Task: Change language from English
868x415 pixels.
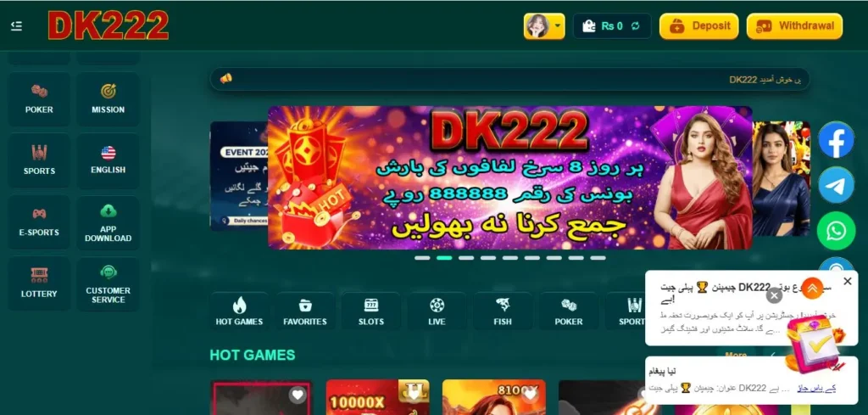Action: click(x=108, y=160)
